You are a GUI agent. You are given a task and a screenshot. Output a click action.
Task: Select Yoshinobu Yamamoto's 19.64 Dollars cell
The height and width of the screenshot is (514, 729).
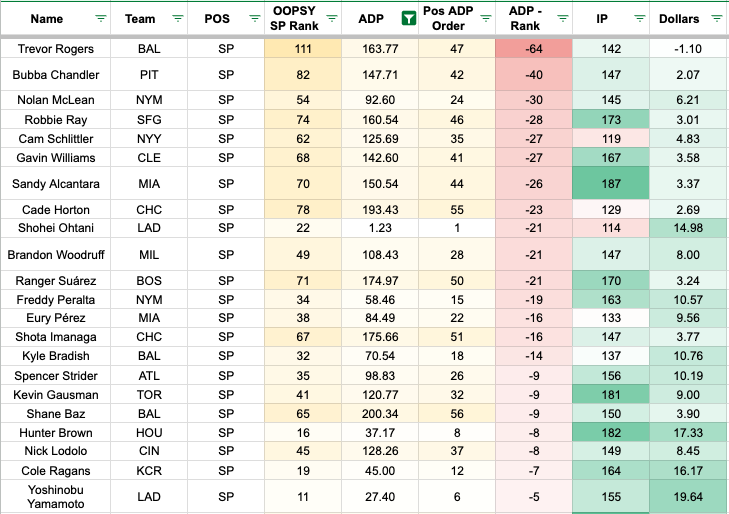click(686, 494)
